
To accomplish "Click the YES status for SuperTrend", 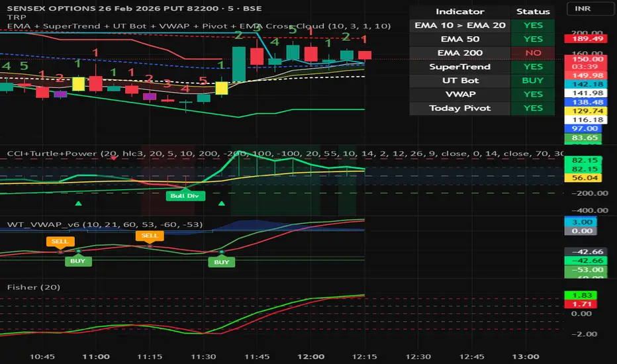I will 533,66.
